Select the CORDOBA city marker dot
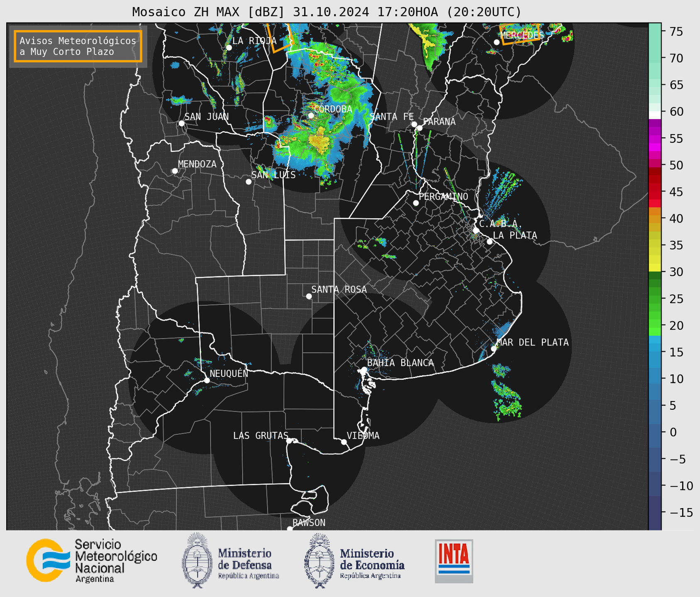 311,115
